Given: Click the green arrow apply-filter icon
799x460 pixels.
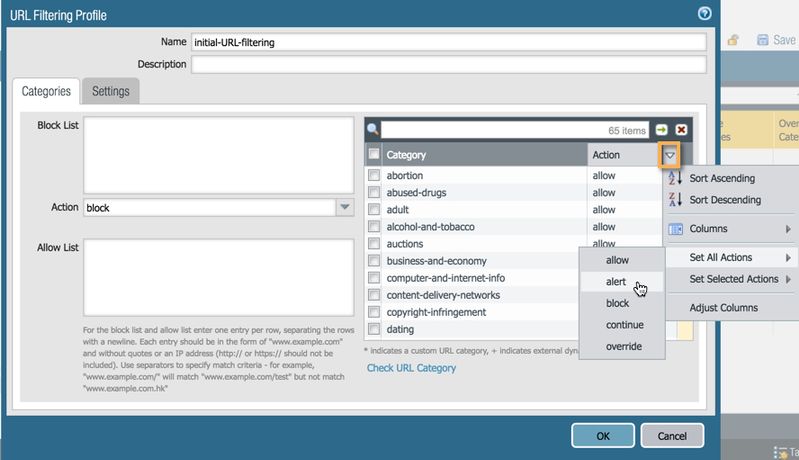Looking at the screenshot, I should point(661,130).
